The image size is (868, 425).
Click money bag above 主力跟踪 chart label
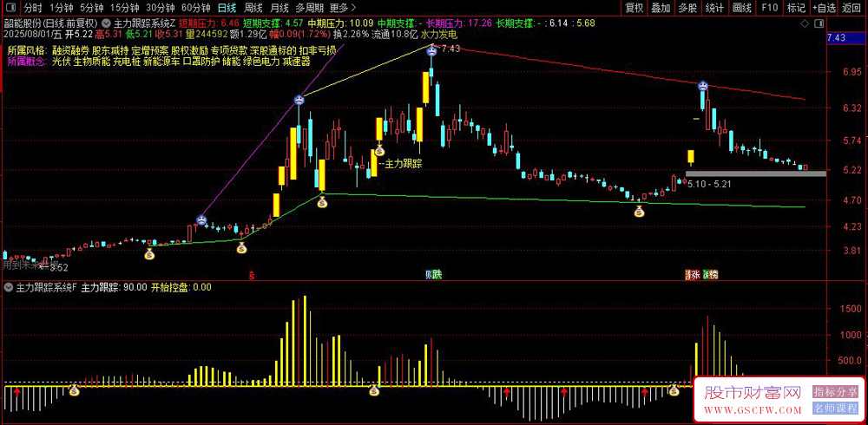[x=379, y=150]
